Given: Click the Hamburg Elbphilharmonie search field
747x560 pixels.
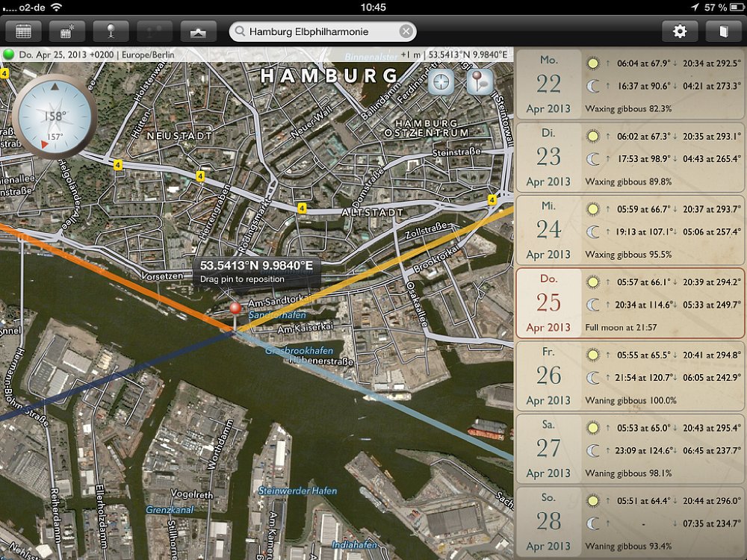Looking at the screenshot, I should click(317, 31).
